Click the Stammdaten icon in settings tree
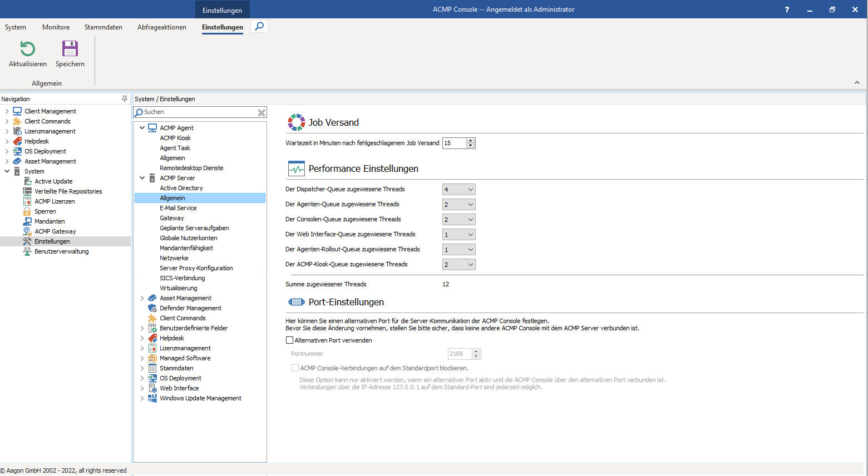 click(152, 368)
